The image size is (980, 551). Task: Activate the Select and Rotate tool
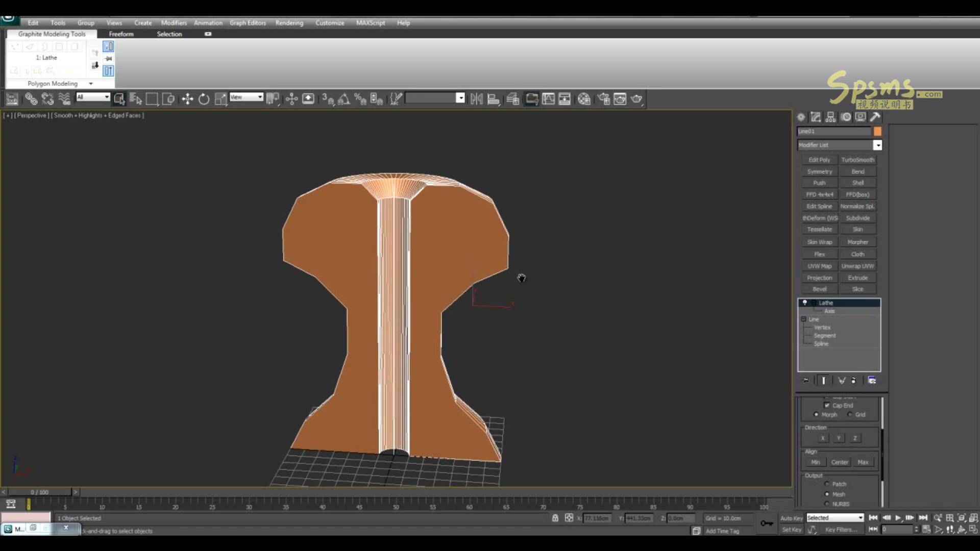pos(204,98)
